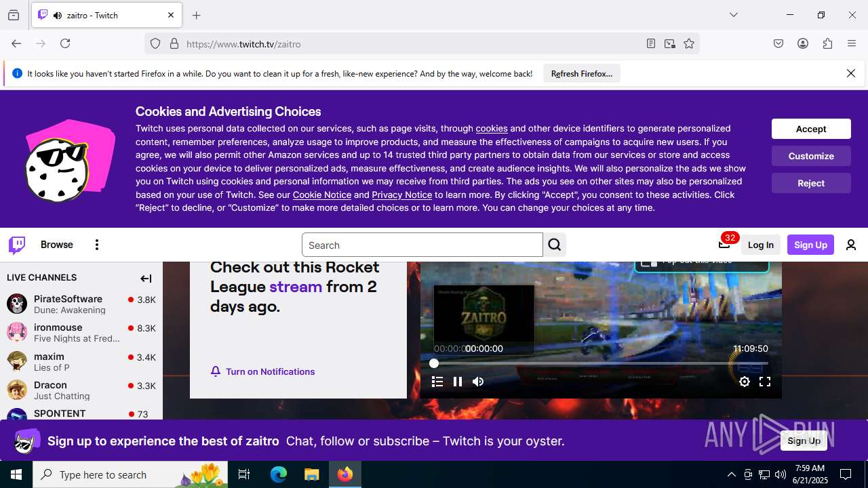List all tabs dropdown
This screenshot has width=868, height=488.
pyautogui.click(x=734, y=15)
